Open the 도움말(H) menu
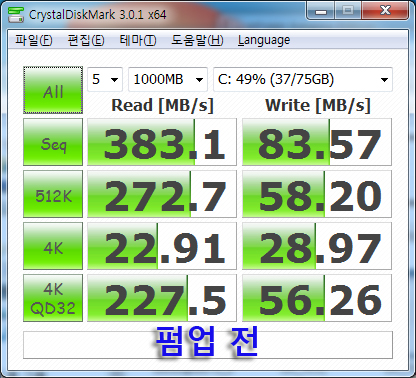 coord(197,40)
